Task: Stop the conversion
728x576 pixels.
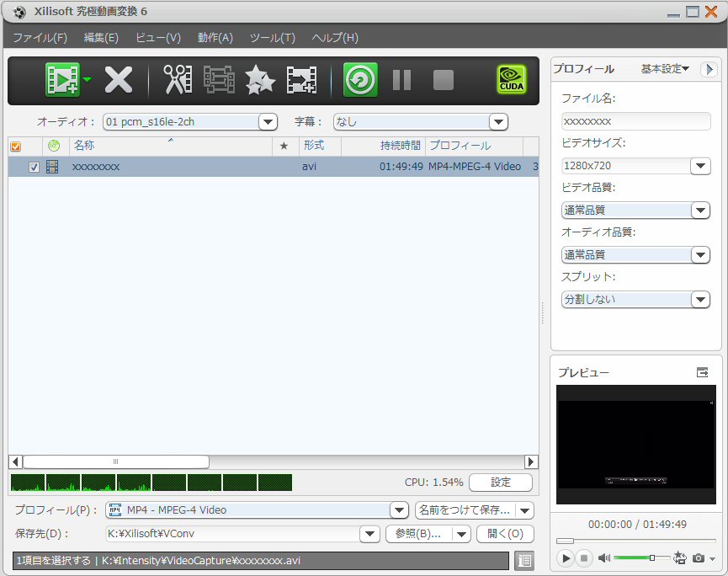Action: point(444,80)
